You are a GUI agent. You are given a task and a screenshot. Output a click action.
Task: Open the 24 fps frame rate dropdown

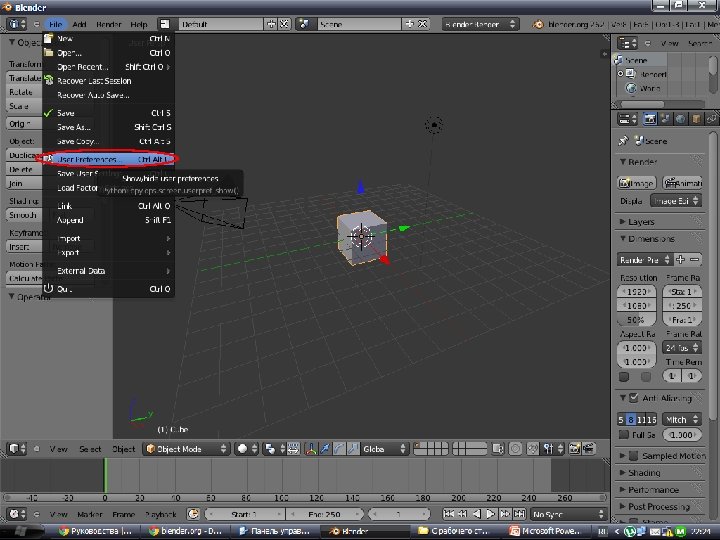tap(682, 348)
